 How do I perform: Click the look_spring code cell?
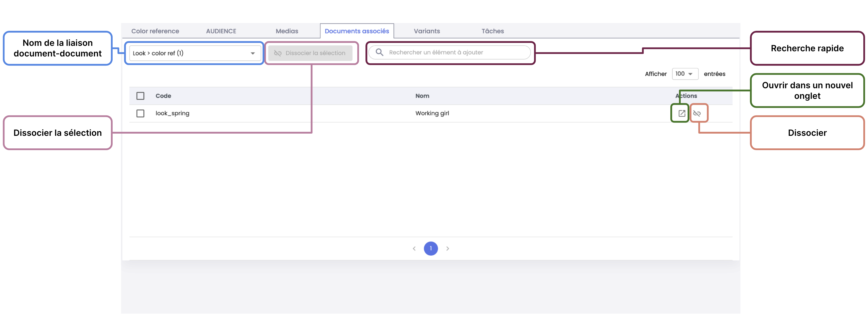coord(172,114)
